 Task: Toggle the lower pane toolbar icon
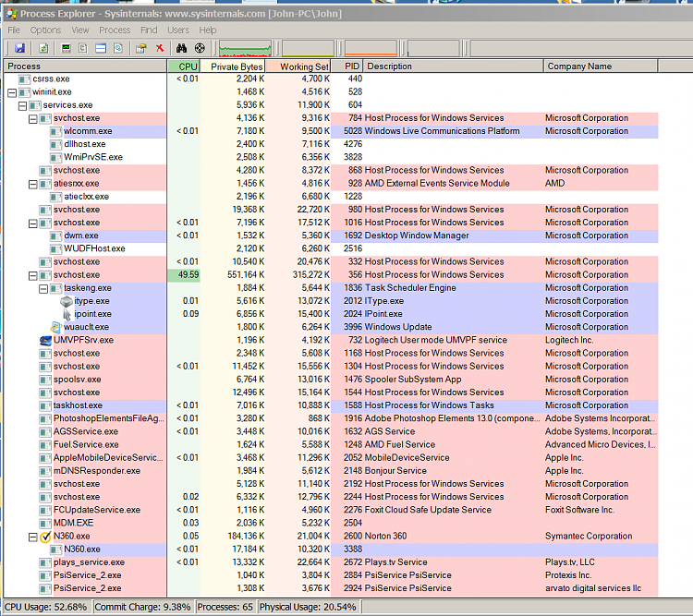click(101, 48)
